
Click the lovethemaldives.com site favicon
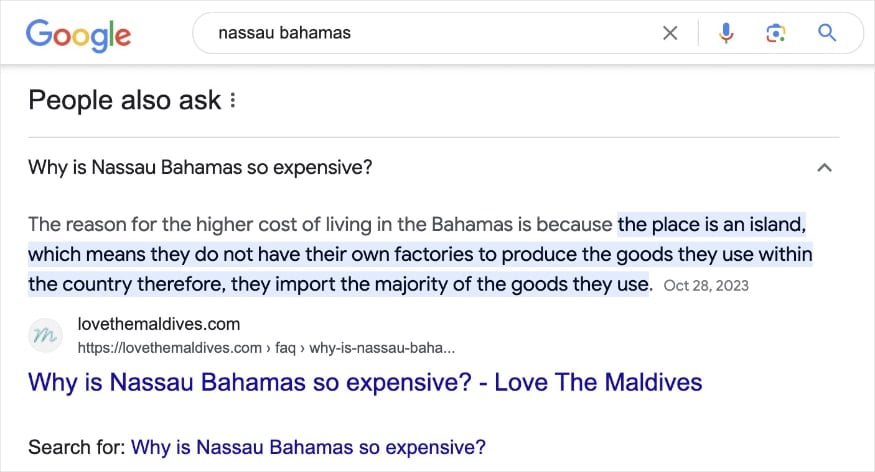pos(45,335)
